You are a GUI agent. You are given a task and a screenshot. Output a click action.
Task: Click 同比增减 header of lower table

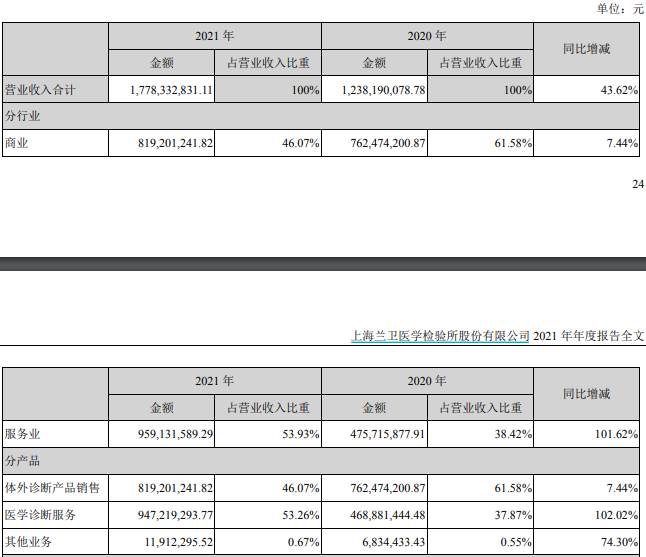click(586, 394)
